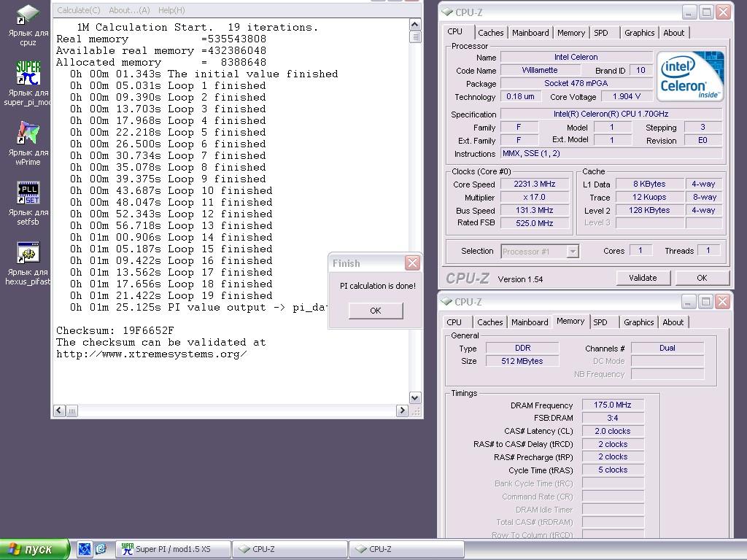Click Super PI vertical scrollbar down arrow
This screenshot has width=747, height=560.
[x=415, y=397]
